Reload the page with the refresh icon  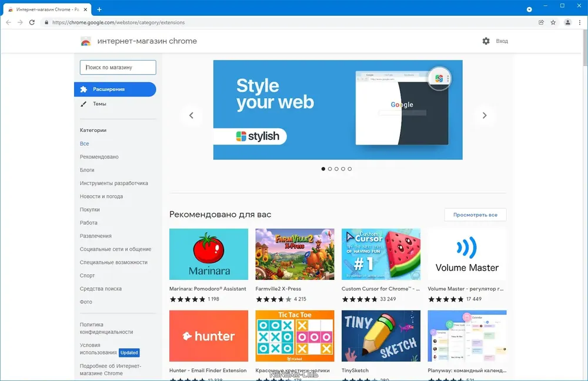pyautogui.click(x=32, y=22)
